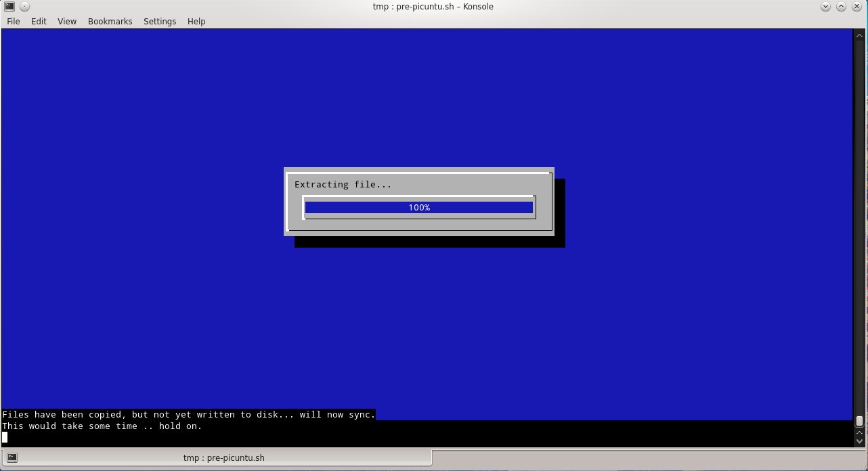868x471 pixels.
Task: Click the terminal icon in the taskbar strip
Action: tap(12, 457)
